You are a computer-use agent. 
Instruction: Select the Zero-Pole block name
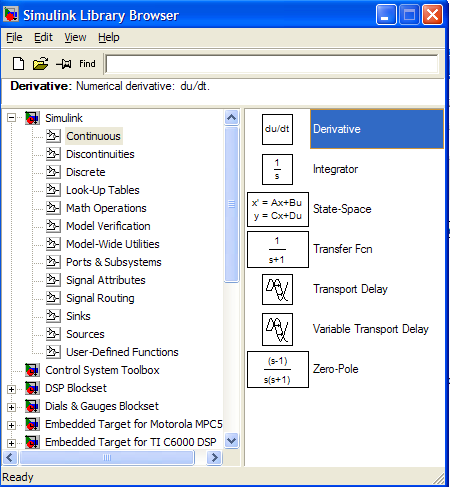[336, 369]
